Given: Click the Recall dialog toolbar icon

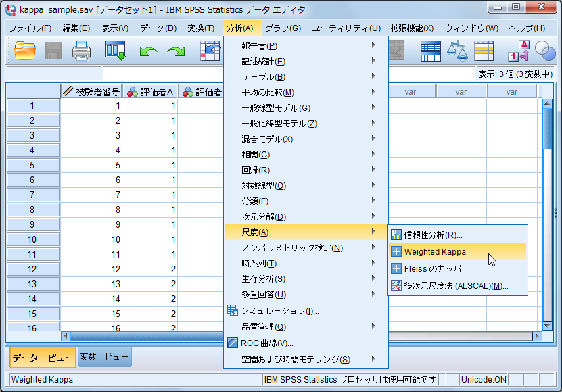Looking at the screenshot, I should point(116,51).
